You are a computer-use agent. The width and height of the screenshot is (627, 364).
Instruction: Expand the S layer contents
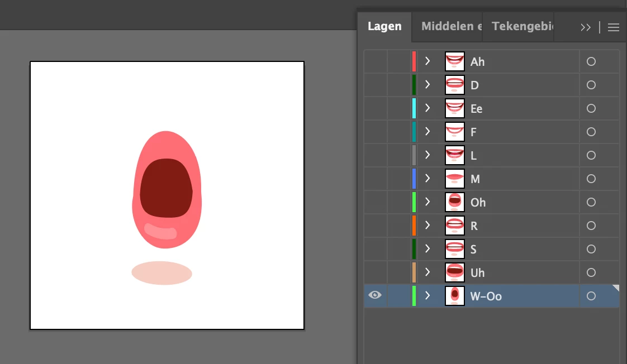(x=427, y=248)
